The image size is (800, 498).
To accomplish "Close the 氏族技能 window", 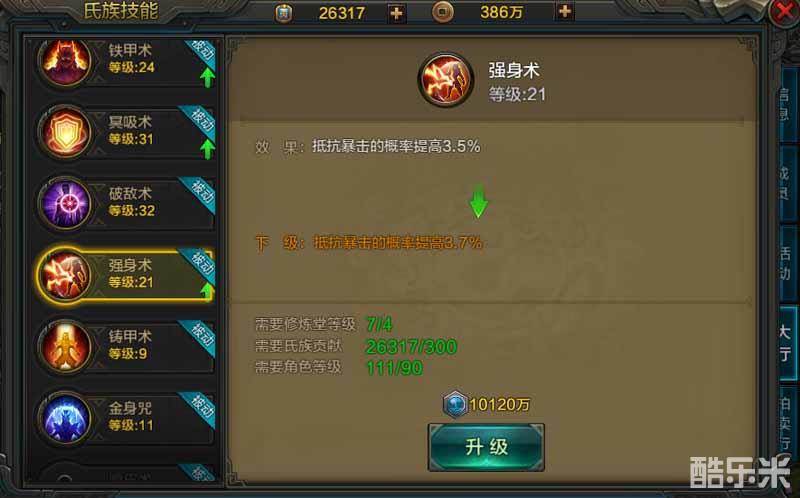I will (784, 12).
